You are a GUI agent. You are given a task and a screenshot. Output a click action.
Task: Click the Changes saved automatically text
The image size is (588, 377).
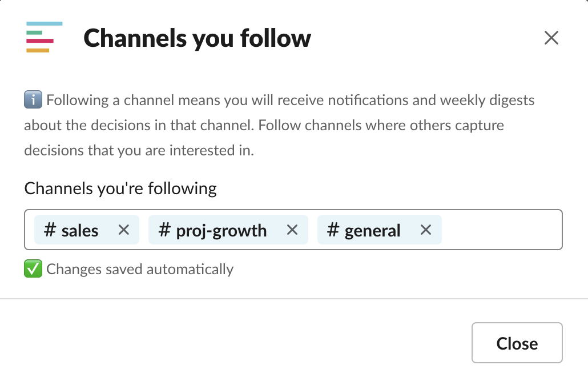(139, 268)
